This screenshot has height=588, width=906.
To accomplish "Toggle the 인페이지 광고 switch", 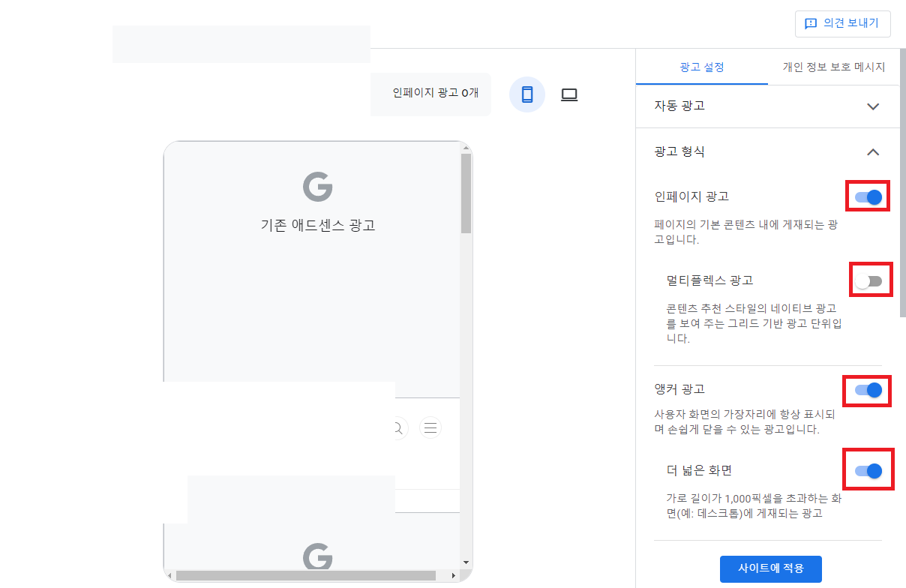I will tap(868, 197).
